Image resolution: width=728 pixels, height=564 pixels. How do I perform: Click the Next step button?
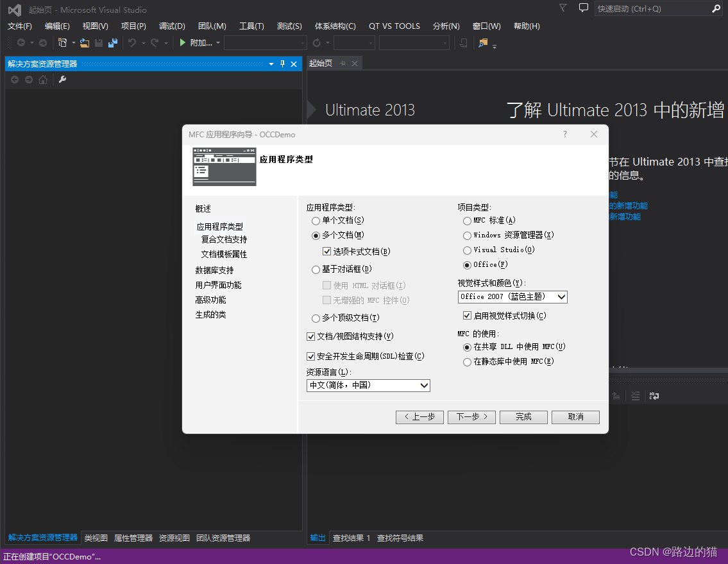coord(471,417)
